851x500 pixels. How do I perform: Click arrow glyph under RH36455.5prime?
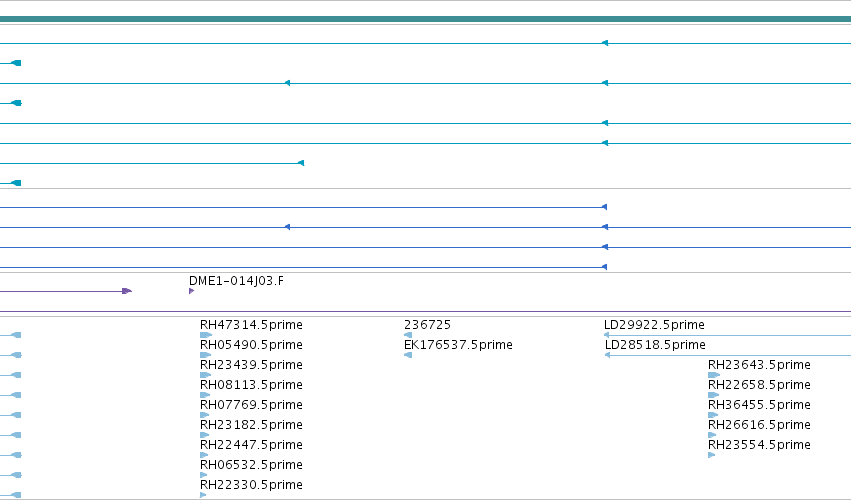(713, 415)
